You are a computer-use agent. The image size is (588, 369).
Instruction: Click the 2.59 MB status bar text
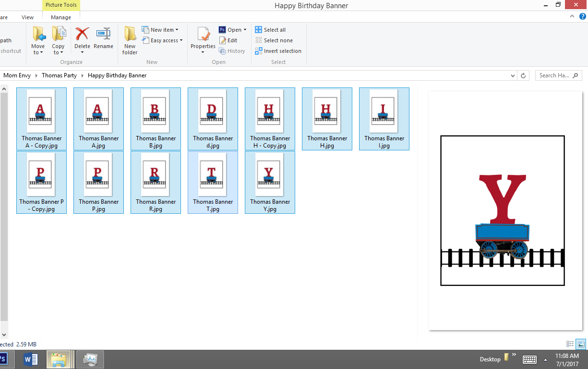click(26, 344)
